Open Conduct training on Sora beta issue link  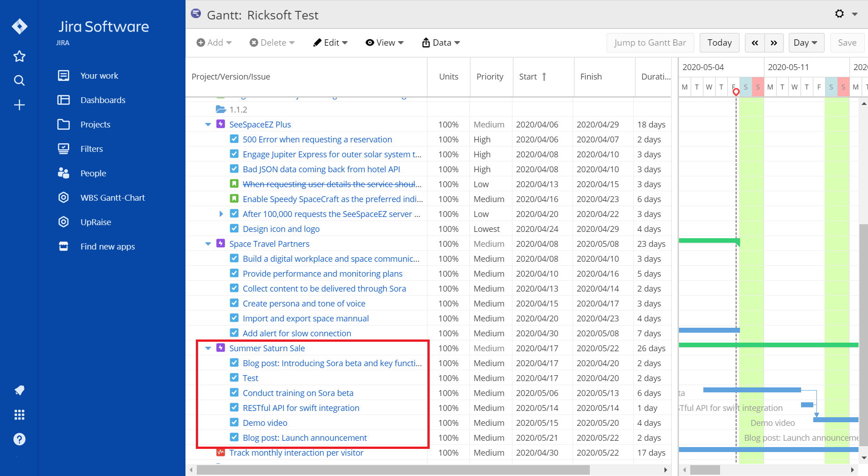[x=298, y=393]
